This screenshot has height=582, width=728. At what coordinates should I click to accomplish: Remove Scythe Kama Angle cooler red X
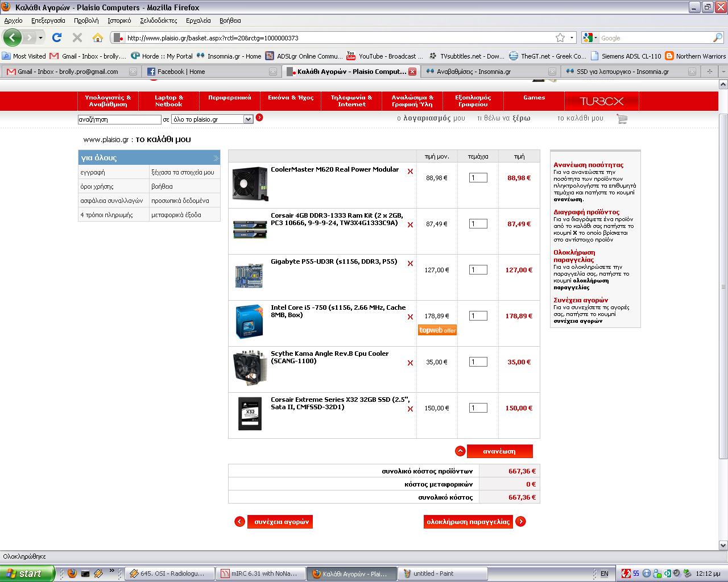(x=410, y=363)
